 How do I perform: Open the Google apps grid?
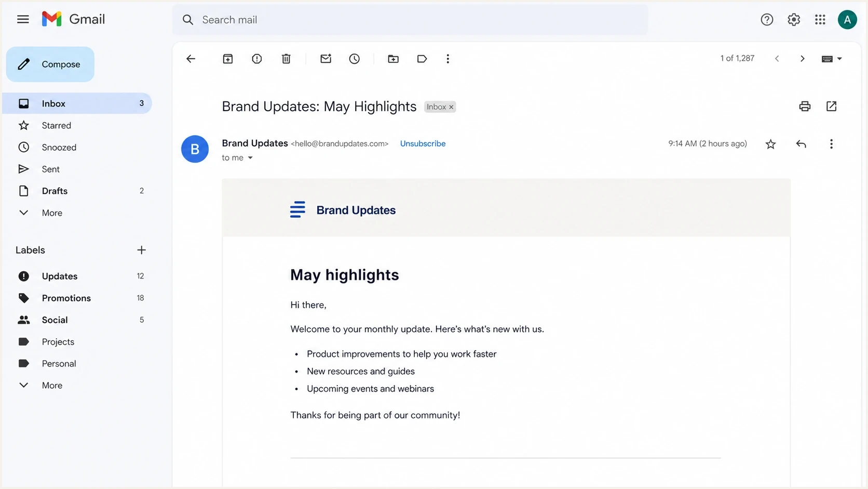tap(820, 20)
